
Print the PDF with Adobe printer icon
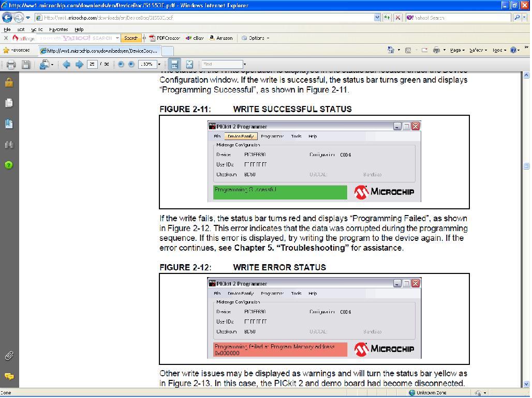click(x=11, y=65)
